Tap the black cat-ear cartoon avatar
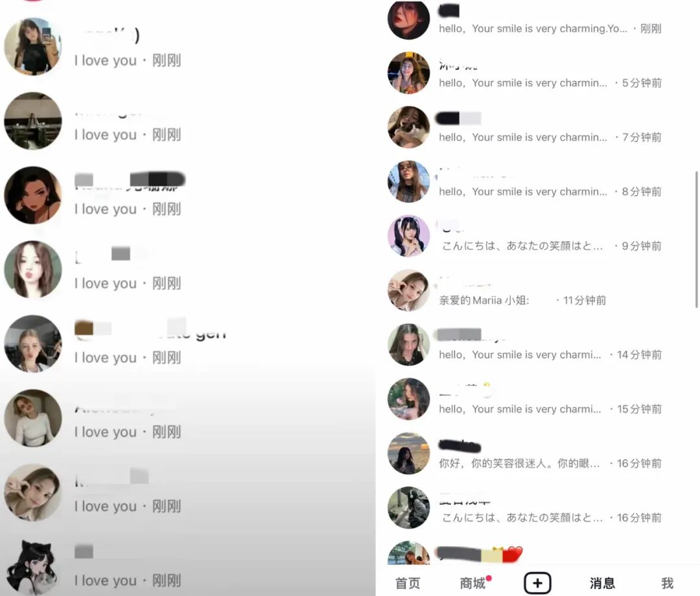700x596 pixels. (32, 567)
